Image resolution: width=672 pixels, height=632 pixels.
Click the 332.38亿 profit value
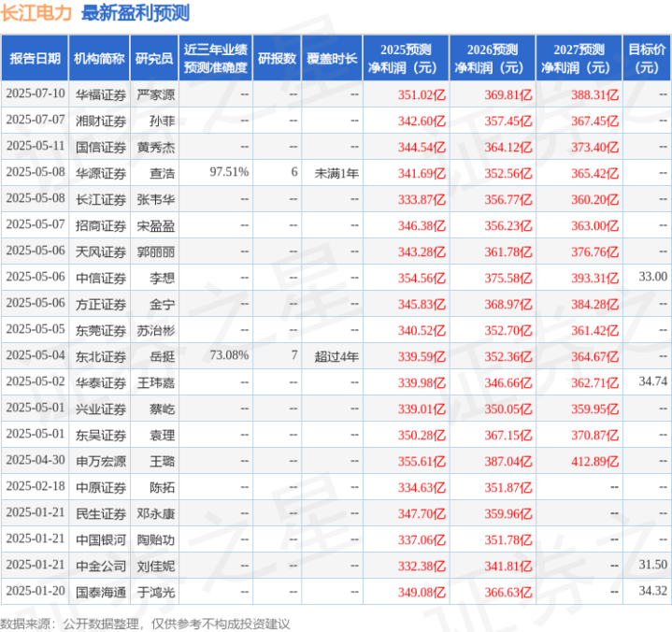coord(422,567)
